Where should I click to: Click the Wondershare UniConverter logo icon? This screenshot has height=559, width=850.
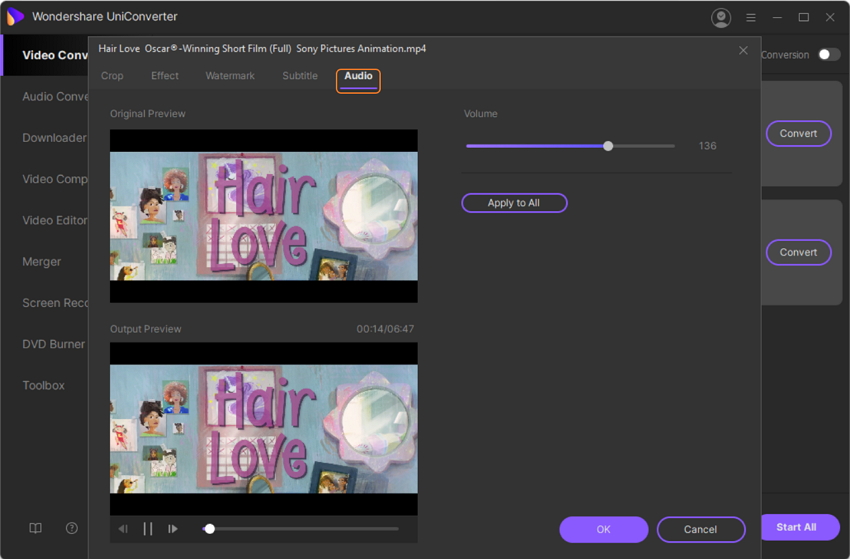click(15, 17)
